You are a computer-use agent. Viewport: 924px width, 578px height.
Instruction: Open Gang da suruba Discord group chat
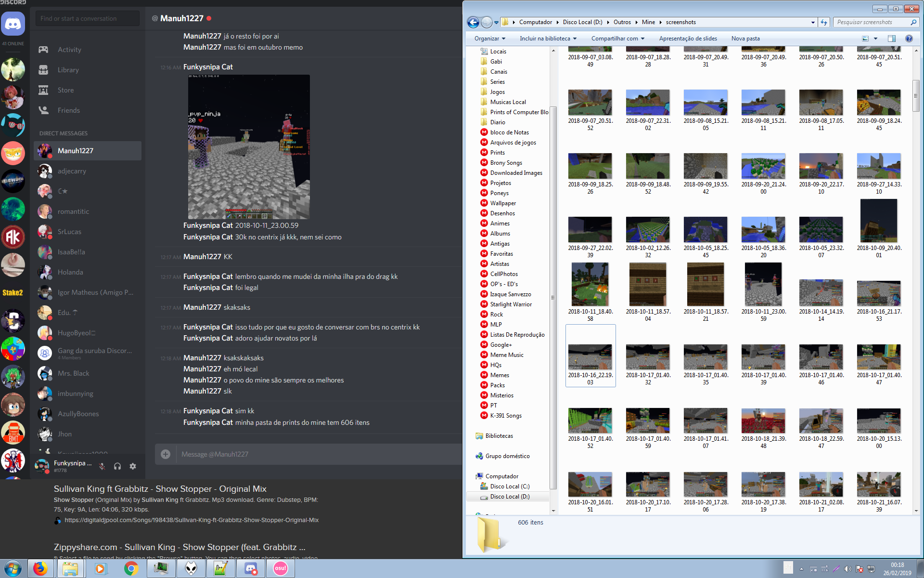tap(87, 353)
